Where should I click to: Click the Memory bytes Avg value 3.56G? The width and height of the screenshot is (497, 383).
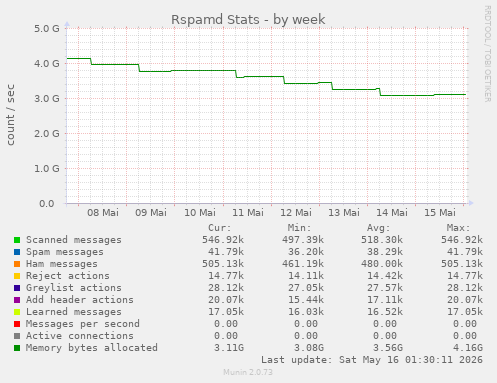click(x=388, y=348)
